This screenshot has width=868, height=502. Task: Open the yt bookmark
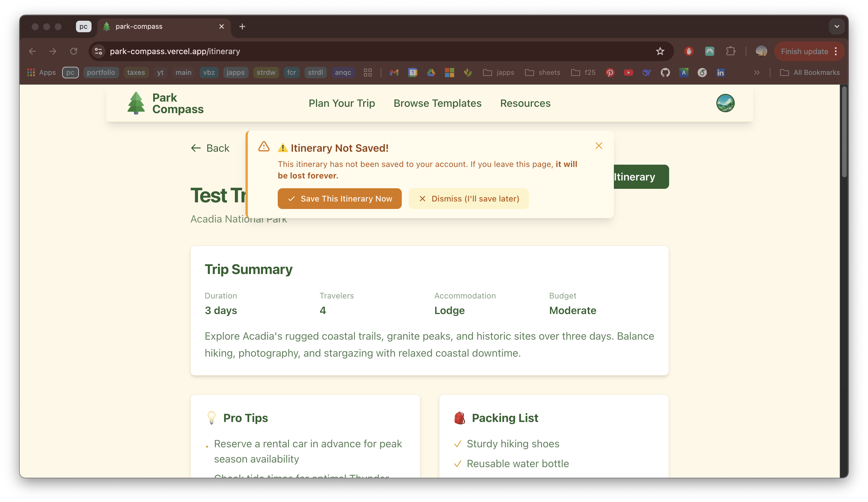160,72
